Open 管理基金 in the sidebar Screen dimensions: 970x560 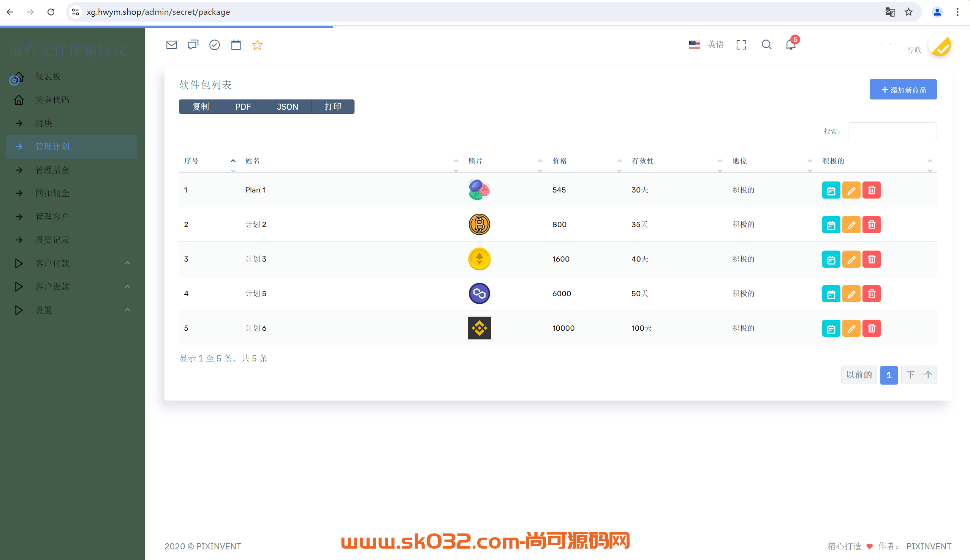click(x=52, y=170)
